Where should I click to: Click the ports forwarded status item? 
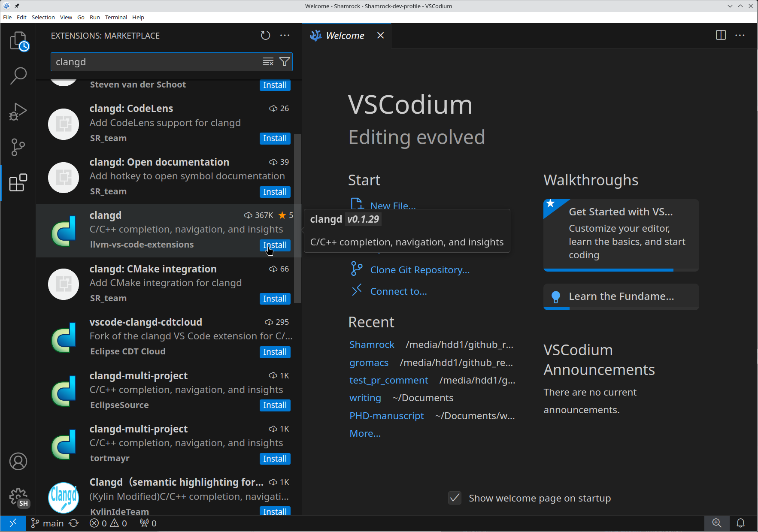click(149, 523)
